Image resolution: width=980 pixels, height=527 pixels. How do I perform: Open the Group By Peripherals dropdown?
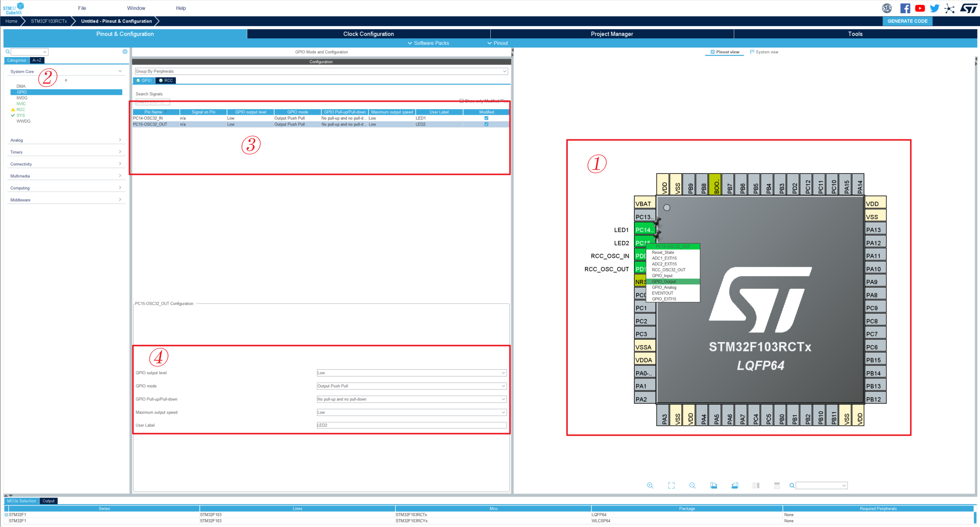[322, 71]
